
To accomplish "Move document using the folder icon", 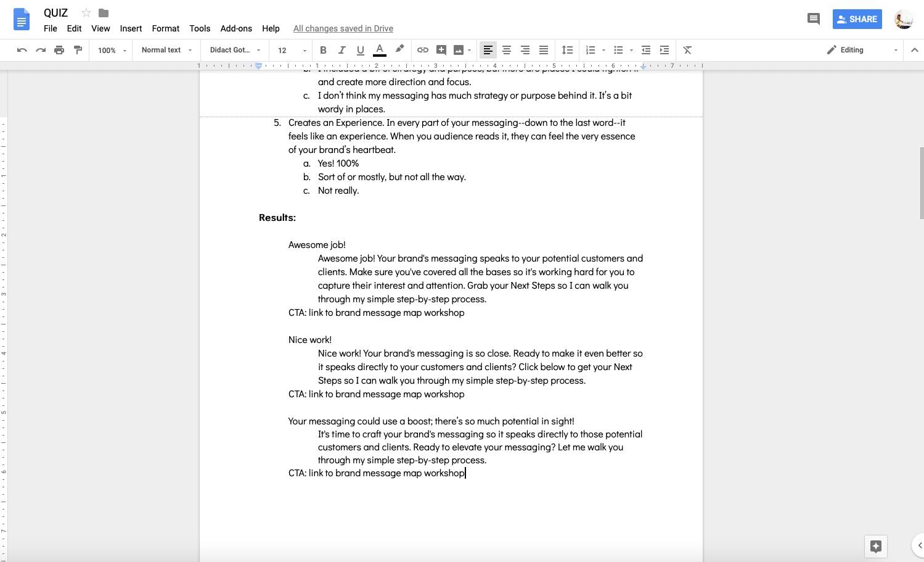I will 104,12.
